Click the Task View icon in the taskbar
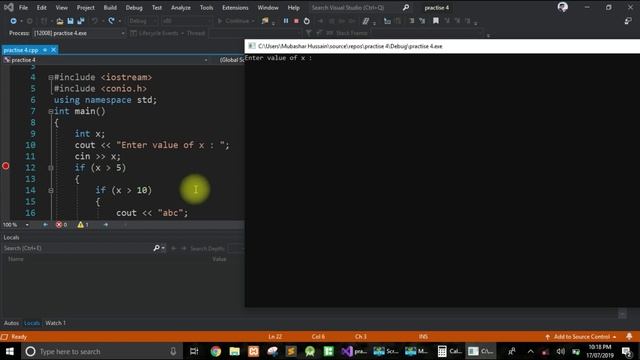The width and height of the screenshot is (640, 360). pyautogui.click(x=194, y=351)
